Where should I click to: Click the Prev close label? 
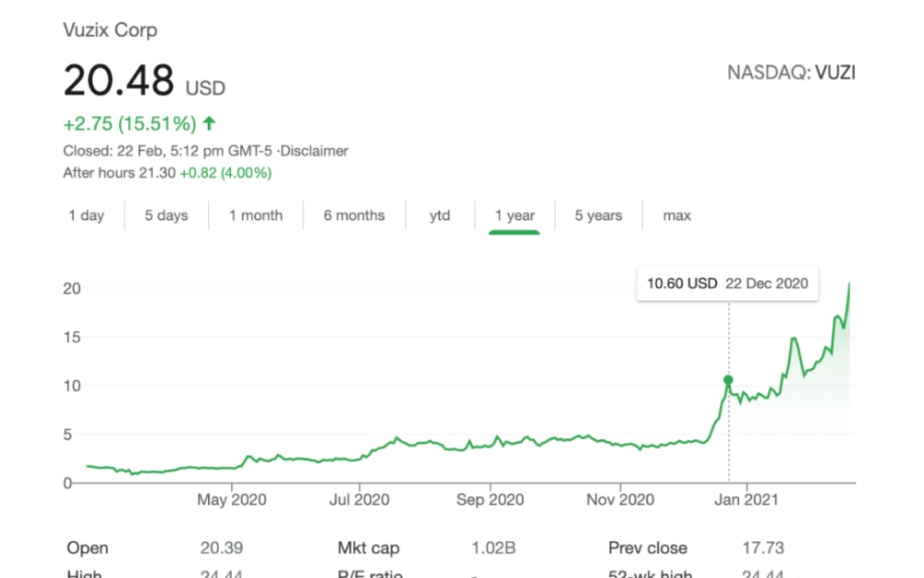click(648, 547)
